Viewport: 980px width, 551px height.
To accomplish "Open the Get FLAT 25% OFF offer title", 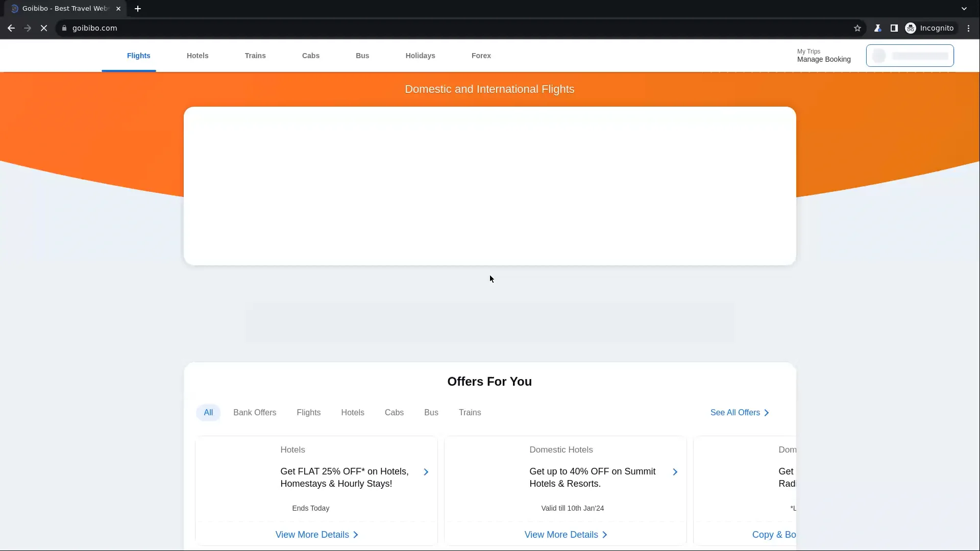I will pyautogui.click(x=345, y=478).
